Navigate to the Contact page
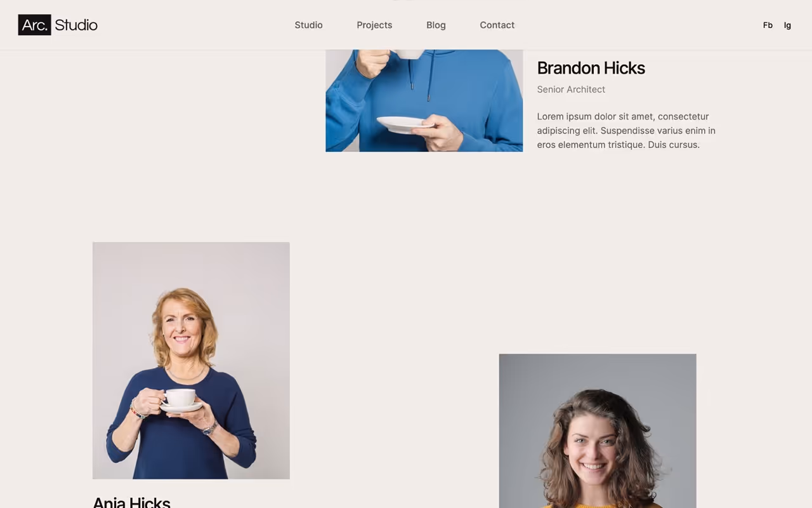Viewport: 812px width, 508px height. click(x=497, y=25)
